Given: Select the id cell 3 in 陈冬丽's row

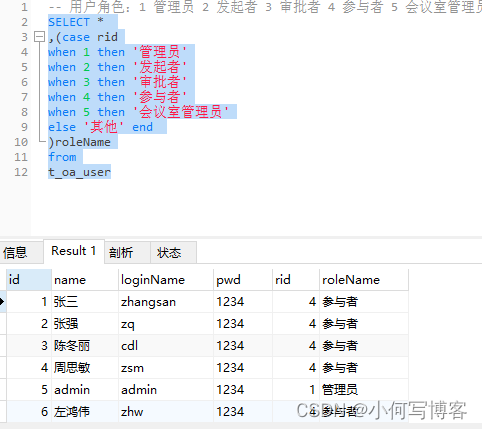Looking at the screenshot, I should tap(29, 346).
